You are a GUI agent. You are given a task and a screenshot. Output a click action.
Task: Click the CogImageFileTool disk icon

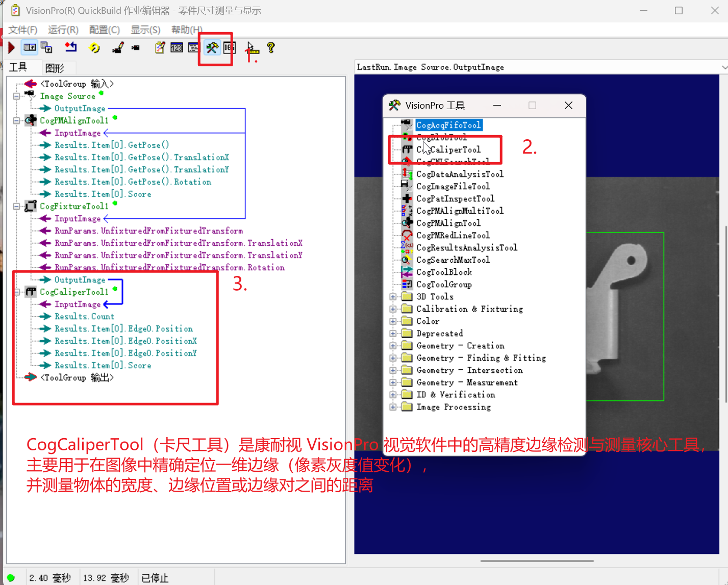click(x=407, y=186)
